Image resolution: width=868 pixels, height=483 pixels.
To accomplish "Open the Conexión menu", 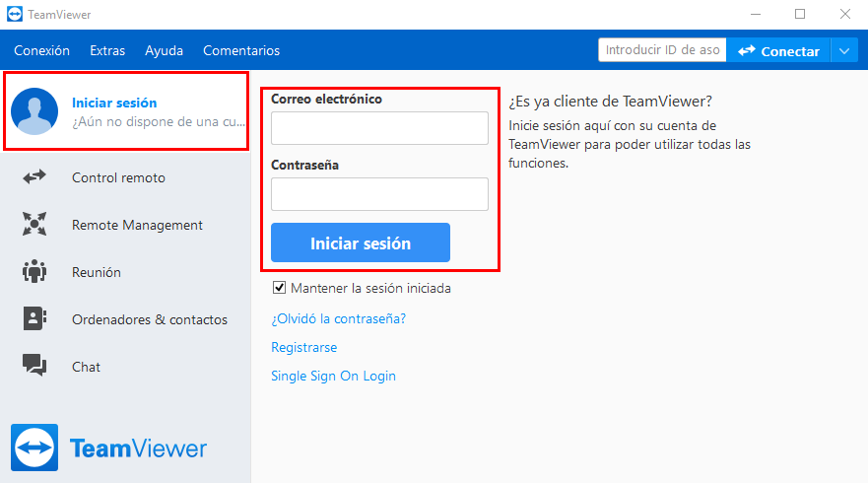I will [x=41, y=50].
